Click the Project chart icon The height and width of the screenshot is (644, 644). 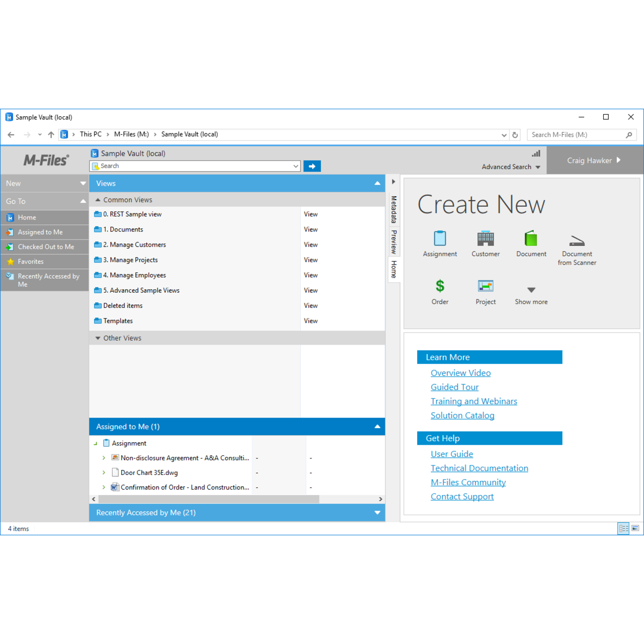(486, 286)
